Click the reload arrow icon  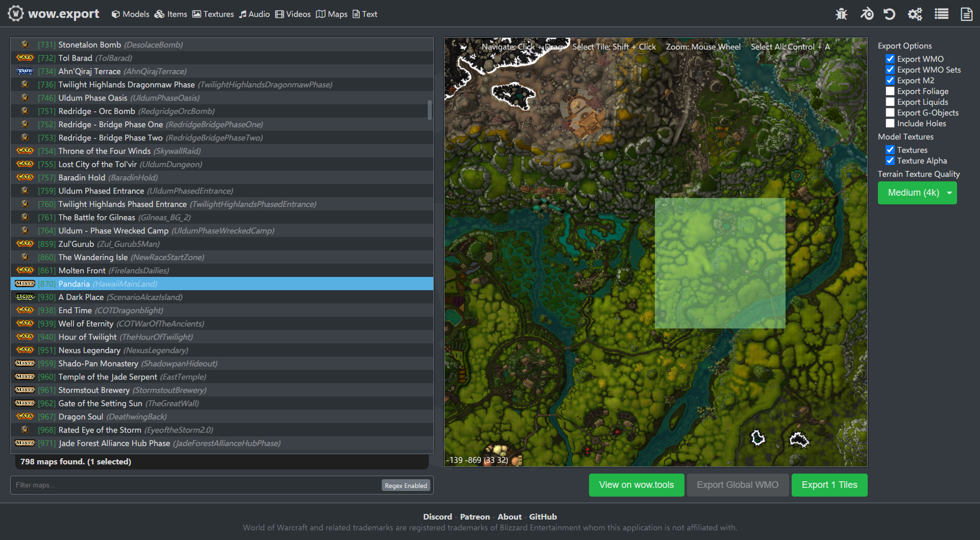pos(890,14)
